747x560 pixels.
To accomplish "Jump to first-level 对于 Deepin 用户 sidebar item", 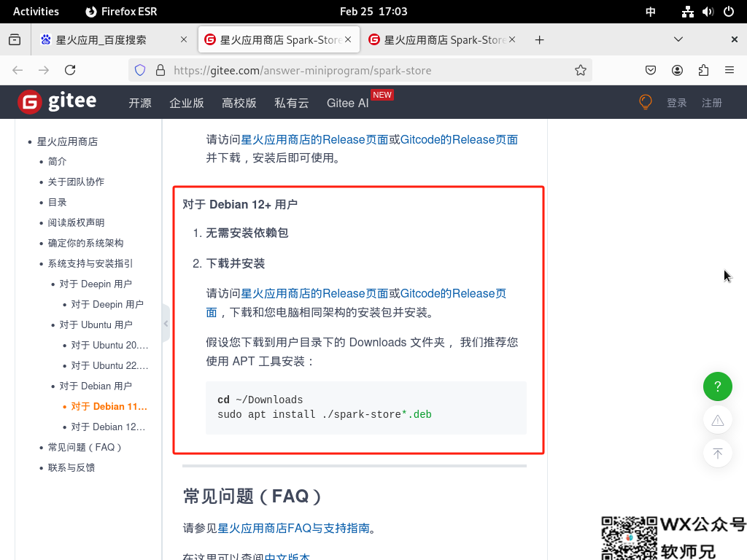I will click(x=96, y=284).
